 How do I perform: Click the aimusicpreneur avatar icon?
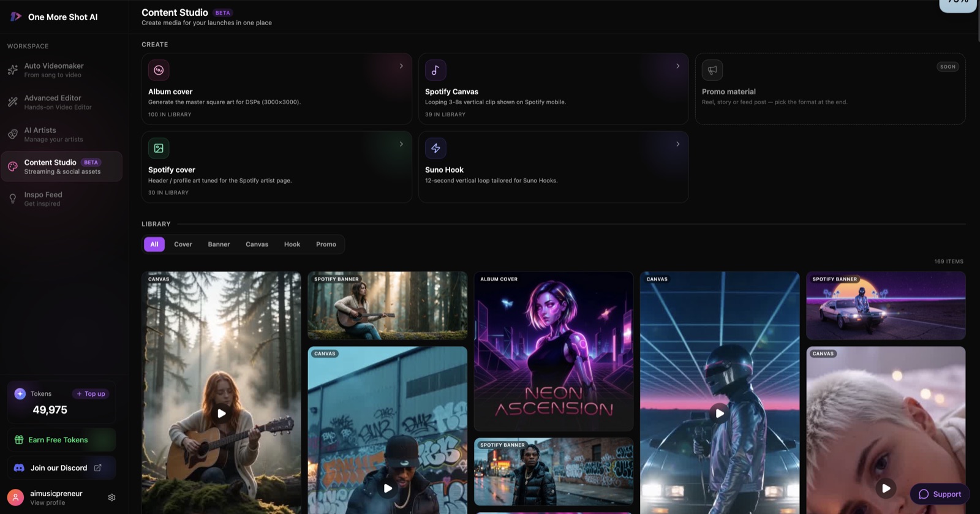point(15,497)
